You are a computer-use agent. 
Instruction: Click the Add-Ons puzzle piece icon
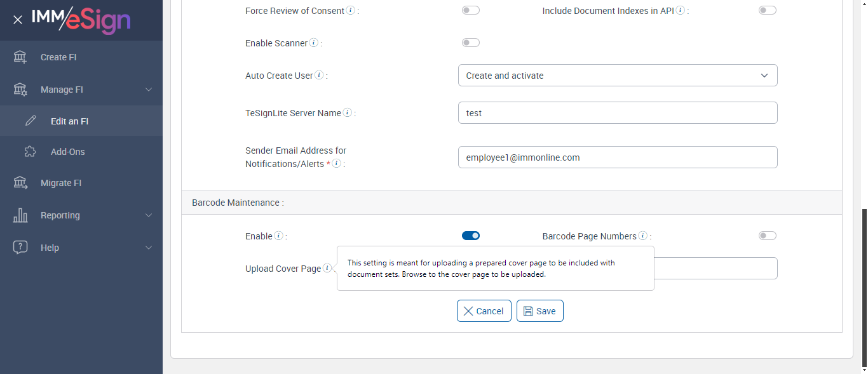pos(31,152)
